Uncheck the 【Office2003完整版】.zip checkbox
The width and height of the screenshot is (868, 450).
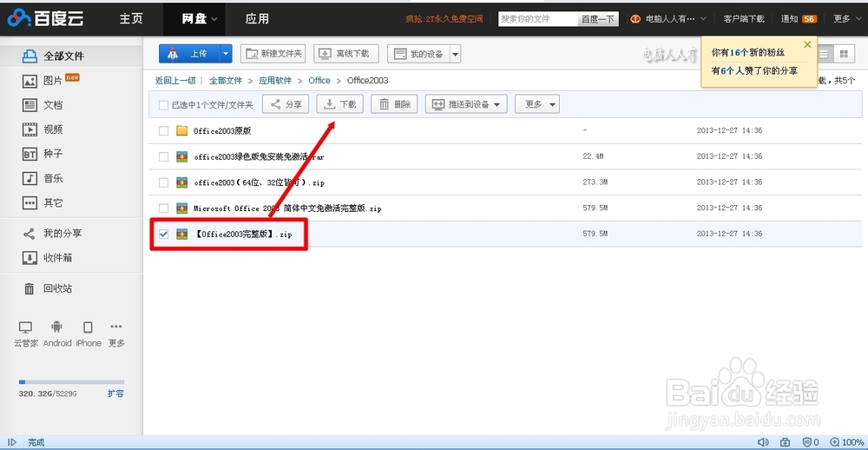pos(163,234)
